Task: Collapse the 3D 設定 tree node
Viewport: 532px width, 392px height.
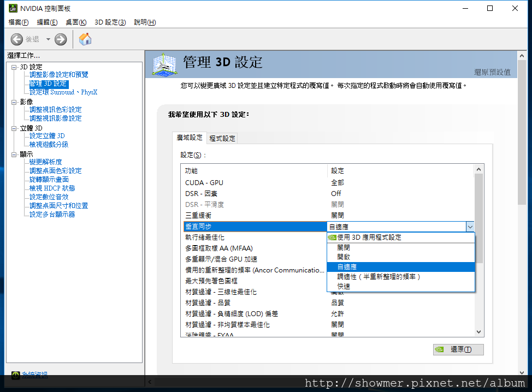Action: pos(14,67)
